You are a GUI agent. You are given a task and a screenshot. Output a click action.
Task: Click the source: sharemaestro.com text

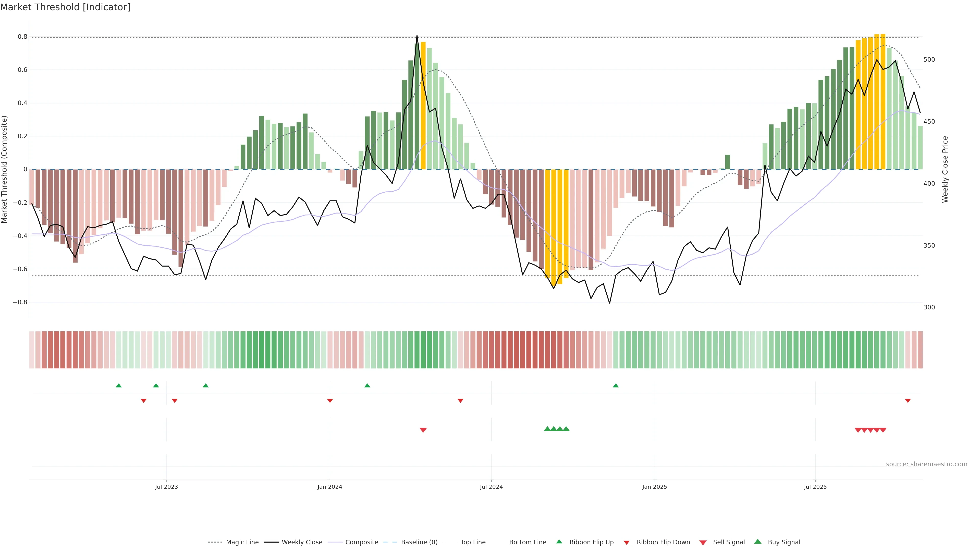[x=926, y=464]
